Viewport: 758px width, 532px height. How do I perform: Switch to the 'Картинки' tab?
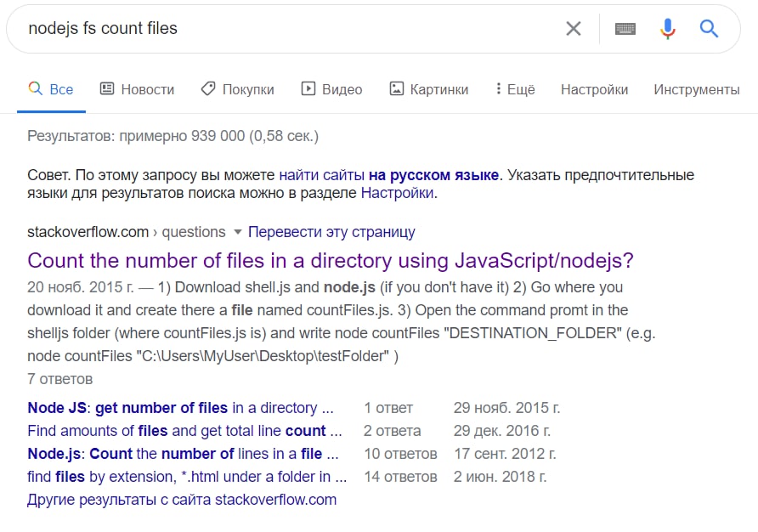pos(429,89)
